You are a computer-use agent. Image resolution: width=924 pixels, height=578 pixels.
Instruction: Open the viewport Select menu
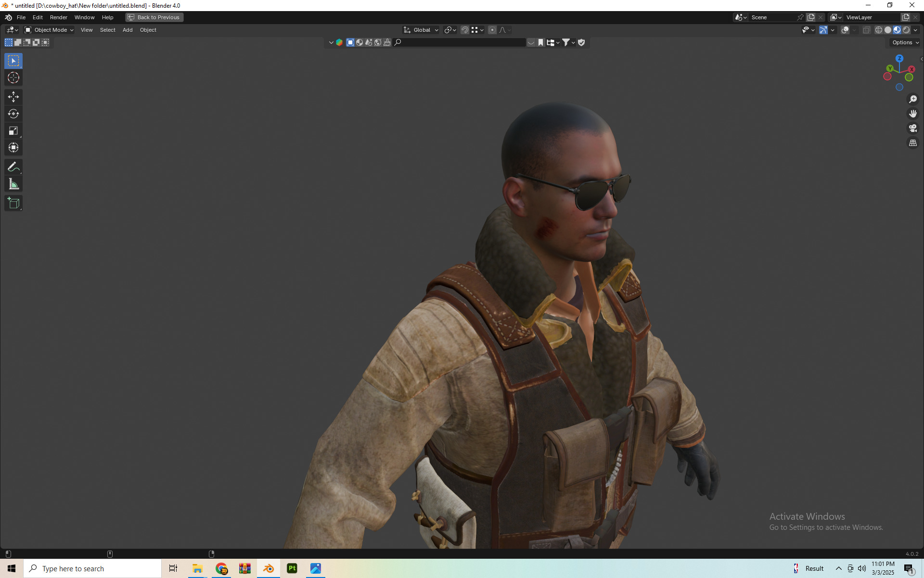coord(107,30)
